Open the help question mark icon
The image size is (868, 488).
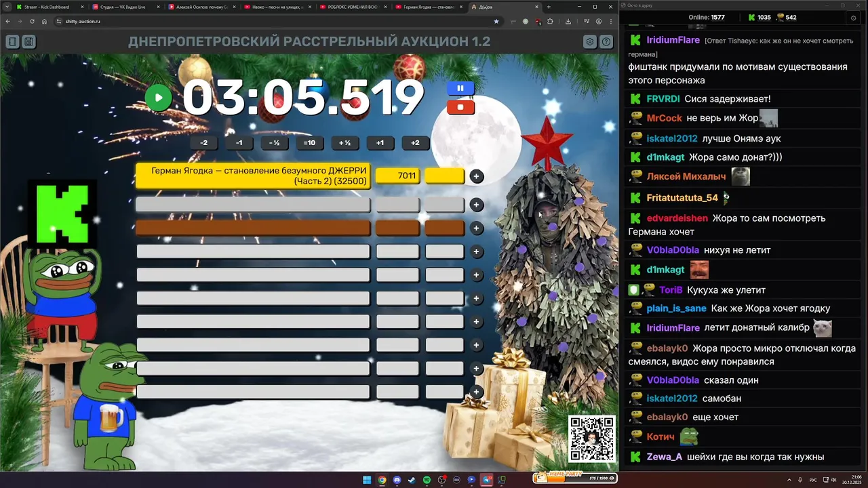(x=606, y=42)
